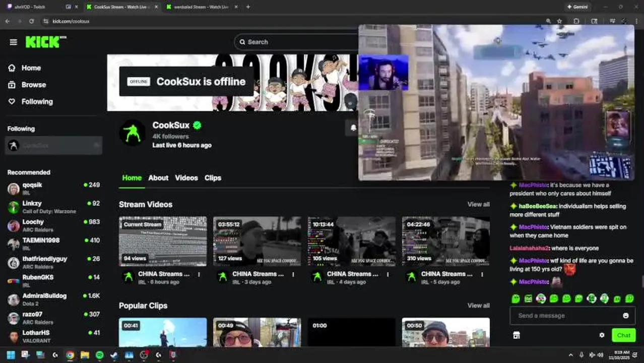Select the Home channel tab

(132, 178)
